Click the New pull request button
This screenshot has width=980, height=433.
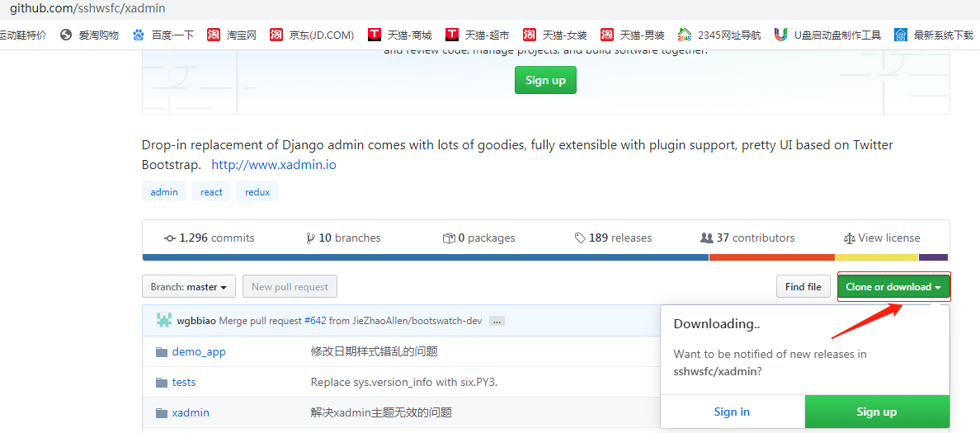click(290, 287)
